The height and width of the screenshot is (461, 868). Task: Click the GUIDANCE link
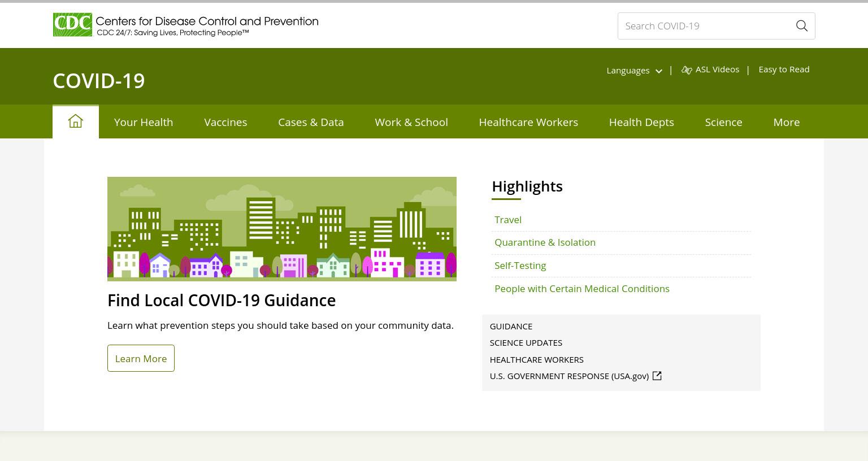(x=511, y=327)
